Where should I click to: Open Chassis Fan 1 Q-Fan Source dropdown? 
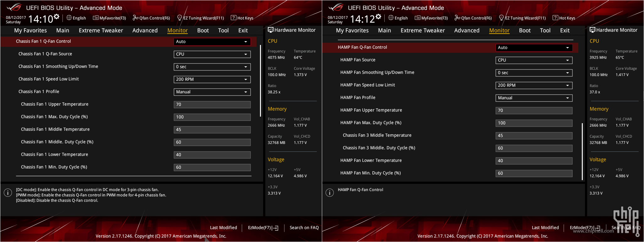tap(212, 54)
